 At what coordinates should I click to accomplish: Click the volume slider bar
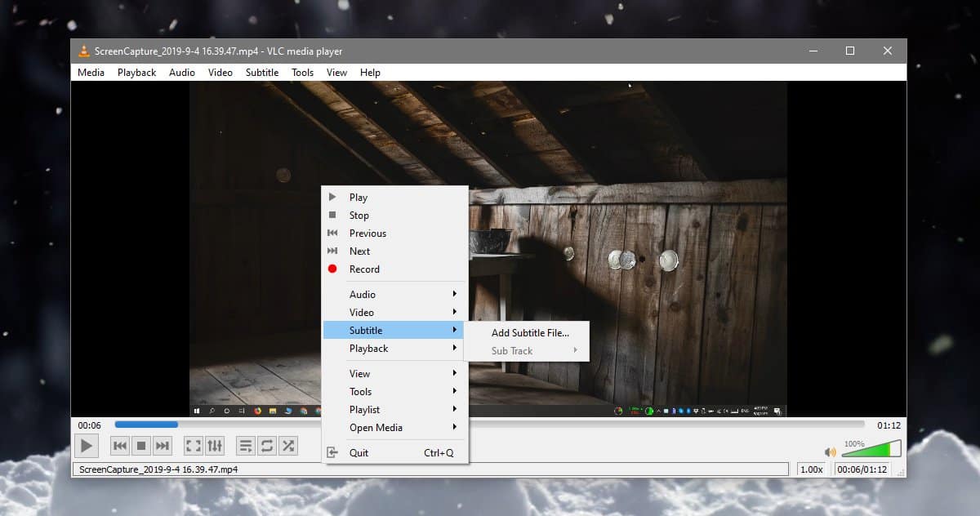(x=871, y=448)
